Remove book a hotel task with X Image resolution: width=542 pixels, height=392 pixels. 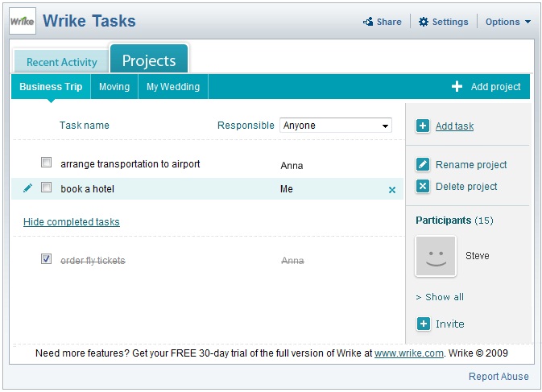[392, 190]
